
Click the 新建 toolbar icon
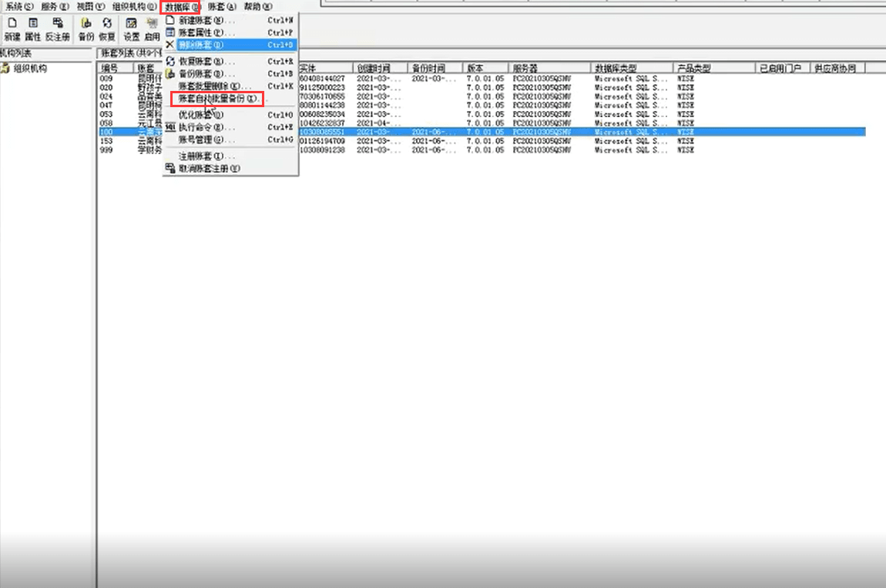pyautogui.click(x=12, y=29)
